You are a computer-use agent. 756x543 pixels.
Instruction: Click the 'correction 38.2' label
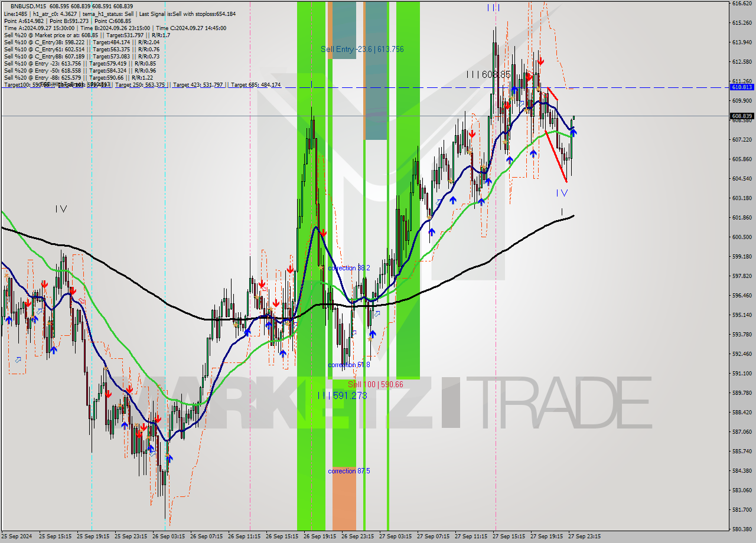point(349,268)
